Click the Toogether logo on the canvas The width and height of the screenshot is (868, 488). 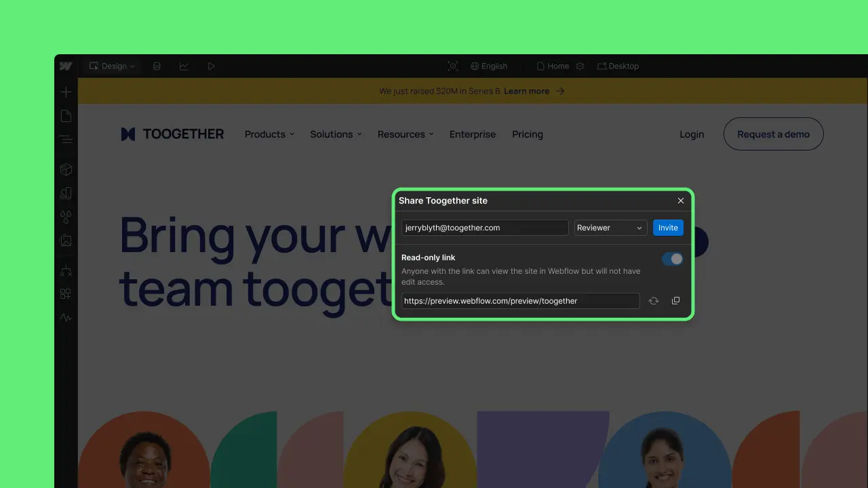172,134
